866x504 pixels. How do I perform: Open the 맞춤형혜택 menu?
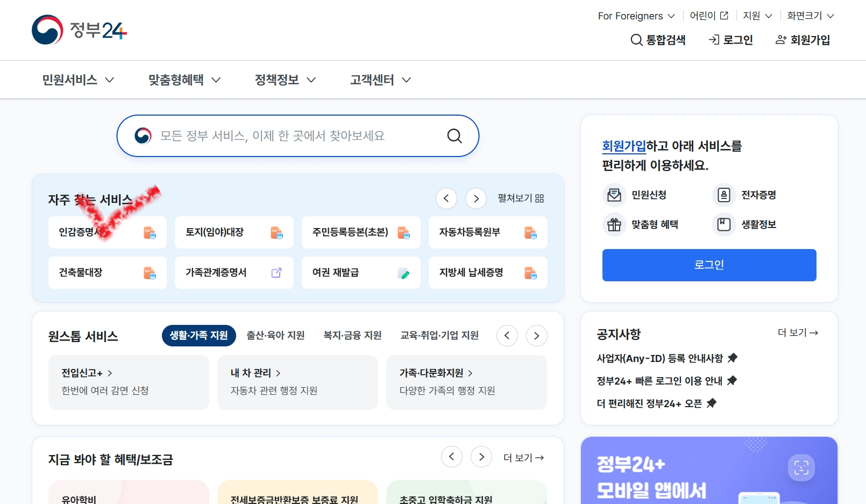[184, 80]
